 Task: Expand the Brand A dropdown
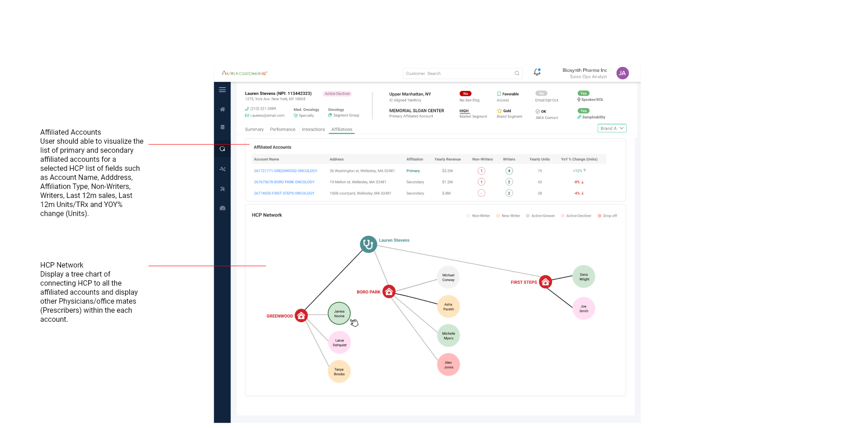[612, 128]
